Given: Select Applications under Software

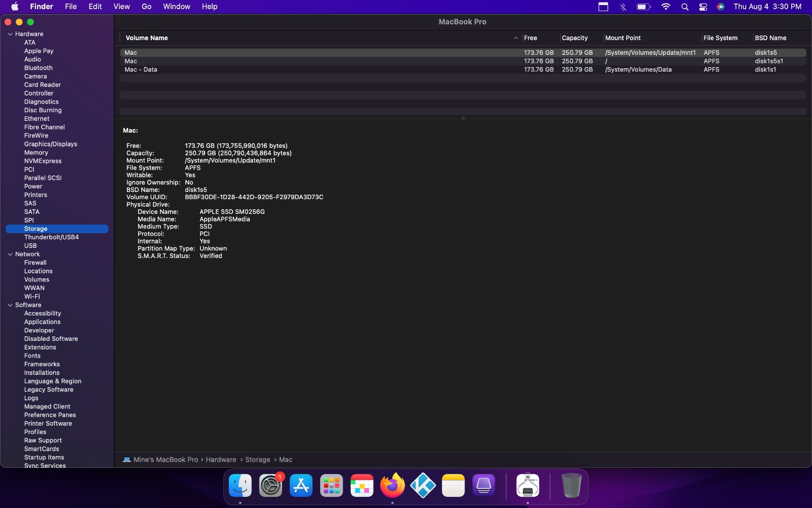Looking at the screenshot, I should [x=42, y=322].
